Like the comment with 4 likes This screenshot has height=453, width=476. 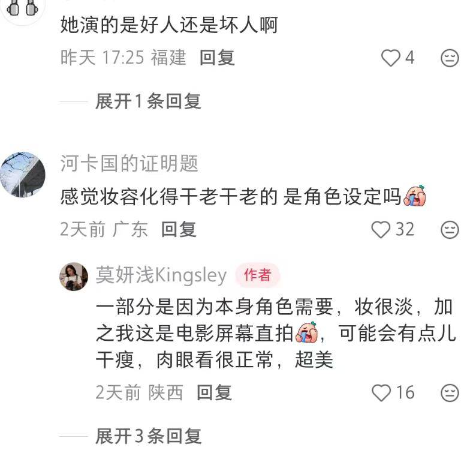coord(390,58)
